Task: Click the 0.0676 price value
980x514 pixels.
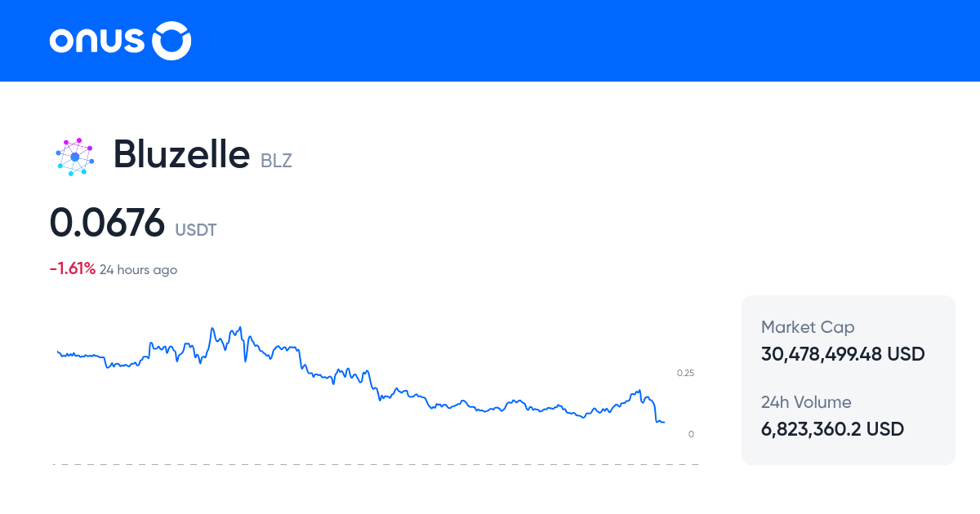Action: (107, 224)
